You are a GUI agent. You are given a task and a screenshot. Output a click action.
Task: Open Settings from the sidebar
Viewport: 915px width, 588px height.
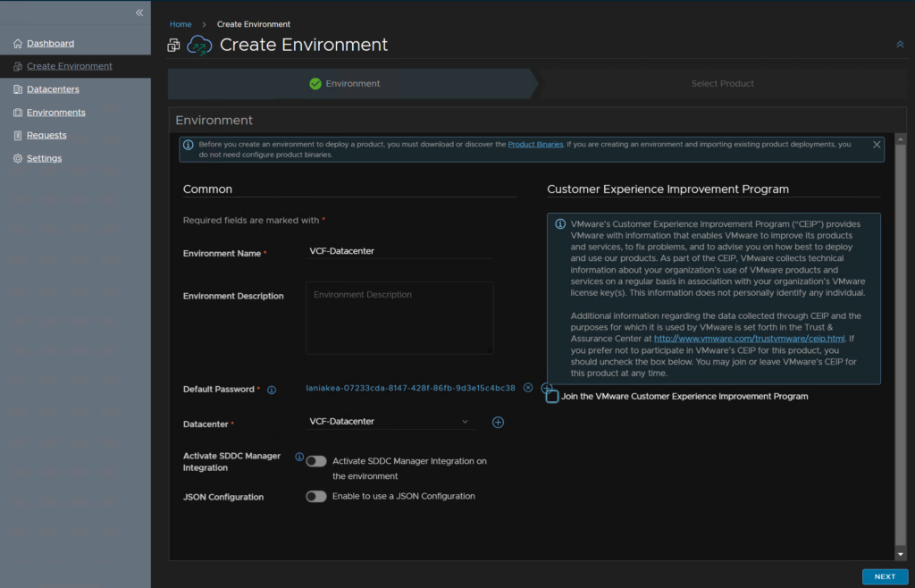pos(45,159)
